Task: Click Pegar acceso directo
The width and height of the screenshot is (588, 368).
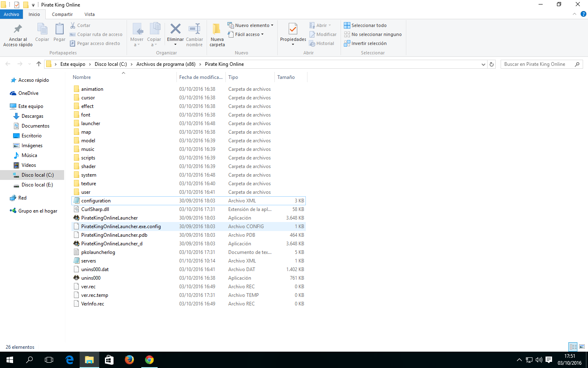Action: pos(95,43)
